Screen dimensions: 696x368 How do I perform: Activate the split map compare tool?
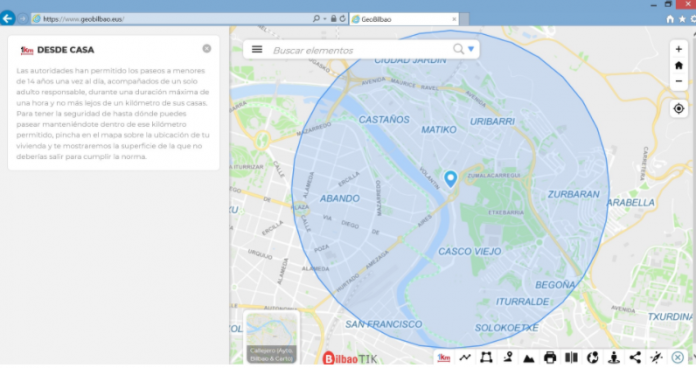tap(571, 358)
